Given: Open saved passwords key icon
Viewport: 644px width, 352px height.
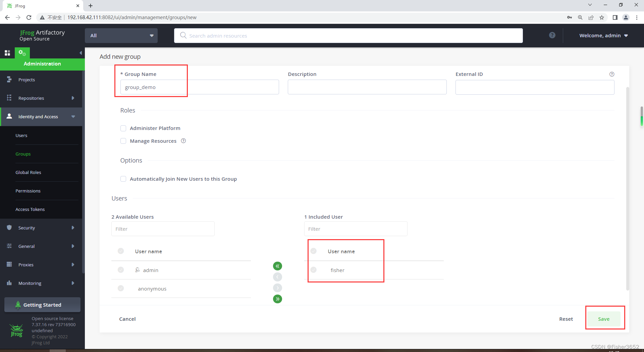Looking at the screenshot, I should [x=569, y=17].
